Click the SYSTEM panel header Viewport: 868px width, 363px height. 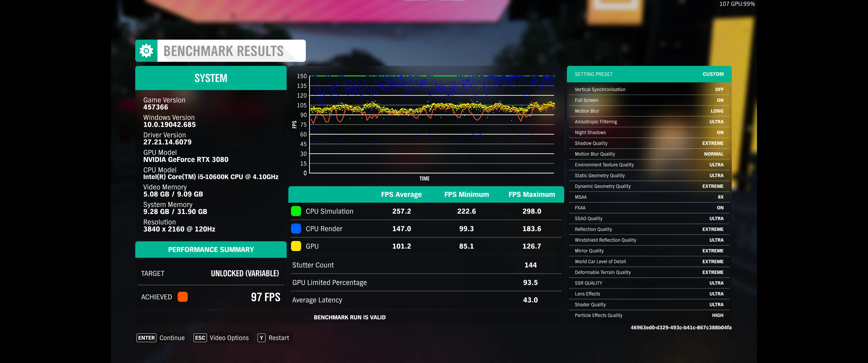point(211,78)
